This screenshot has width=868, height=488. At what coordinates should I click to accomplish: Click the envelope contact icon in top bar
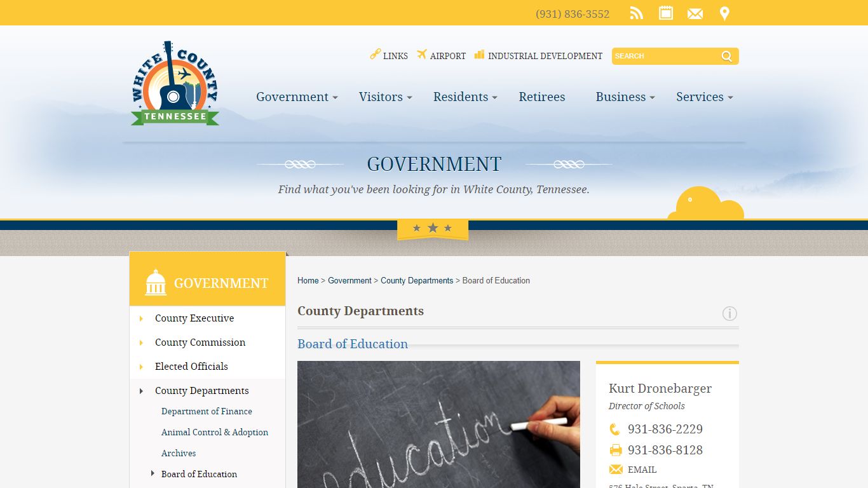695,14
